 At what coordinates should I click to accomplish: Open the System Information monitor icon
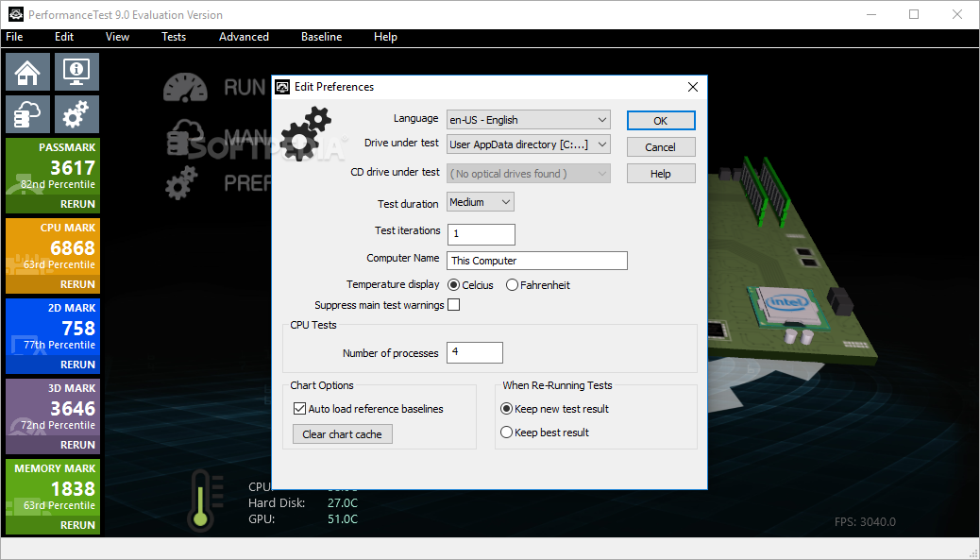pos(76,72)
